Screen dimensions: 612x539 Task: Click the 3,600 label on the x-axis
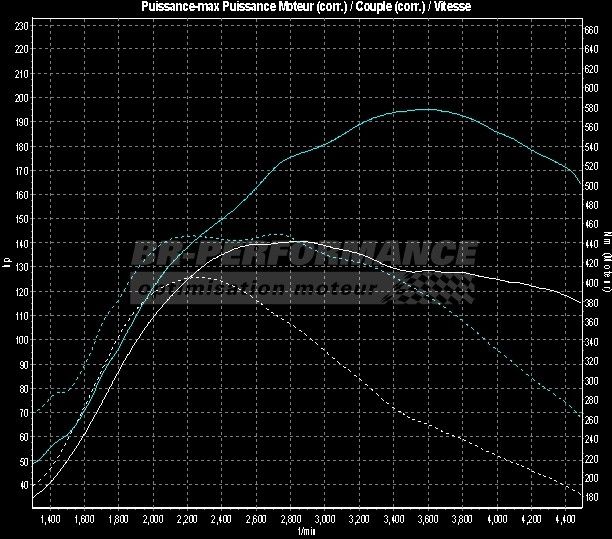pyautogui.click(x=428, y=520)
